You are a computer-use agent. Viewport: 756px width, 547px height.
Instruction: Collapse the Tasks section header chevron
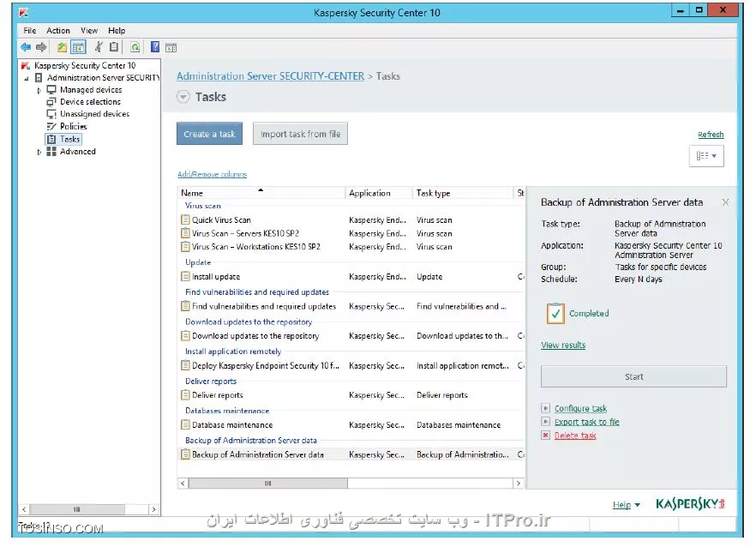click(183, 97)
